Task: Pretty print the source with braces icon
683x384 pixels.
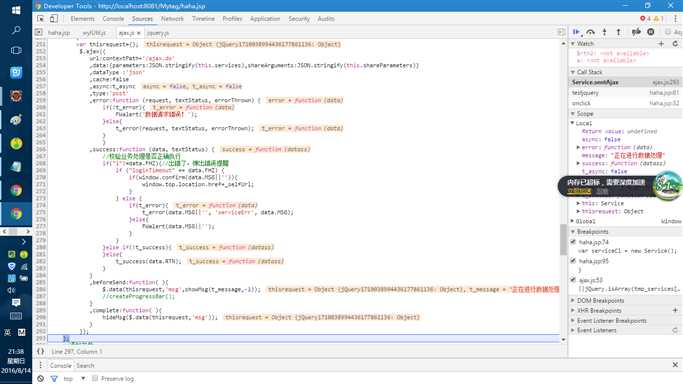Action: pos(41,351)
